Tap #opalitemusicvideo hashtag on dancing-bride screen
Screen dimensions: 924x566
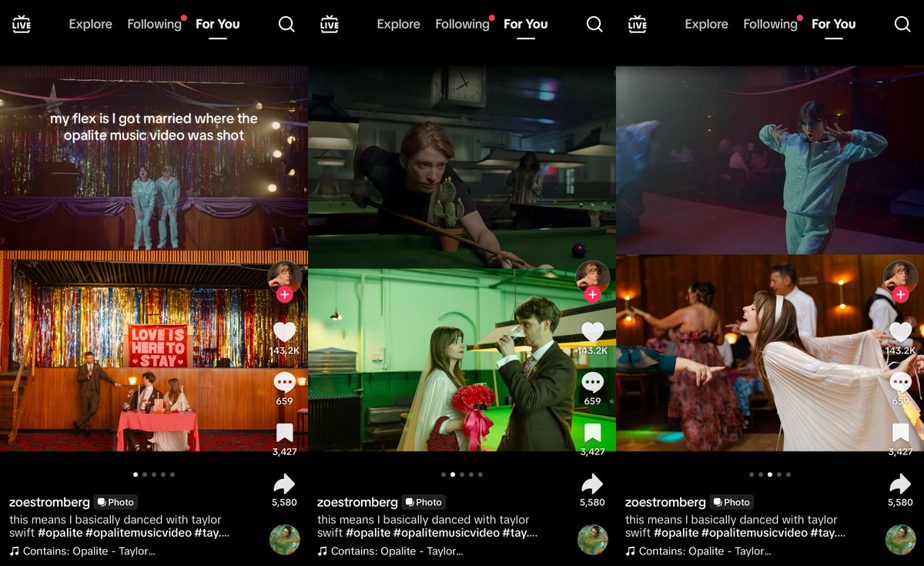(x=755, y=533)
